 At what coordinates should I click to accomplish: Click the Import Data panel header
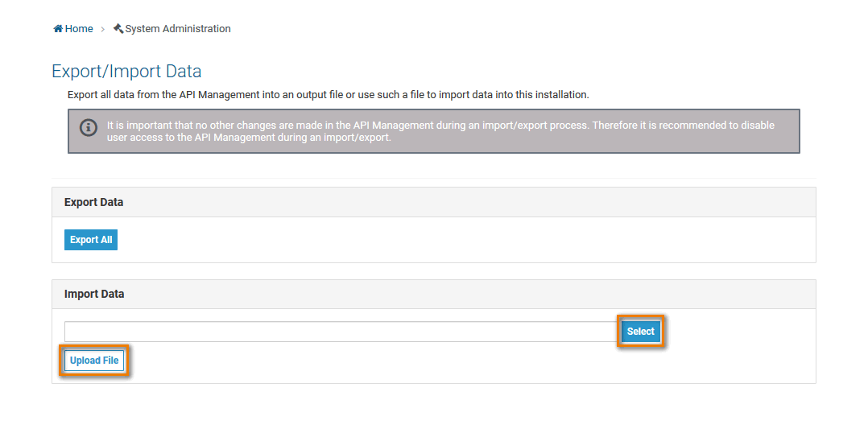tap(433, 294)
